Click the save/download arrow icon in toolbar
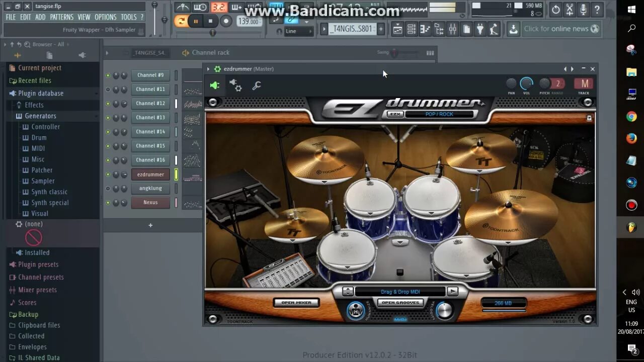 point(513,29)
